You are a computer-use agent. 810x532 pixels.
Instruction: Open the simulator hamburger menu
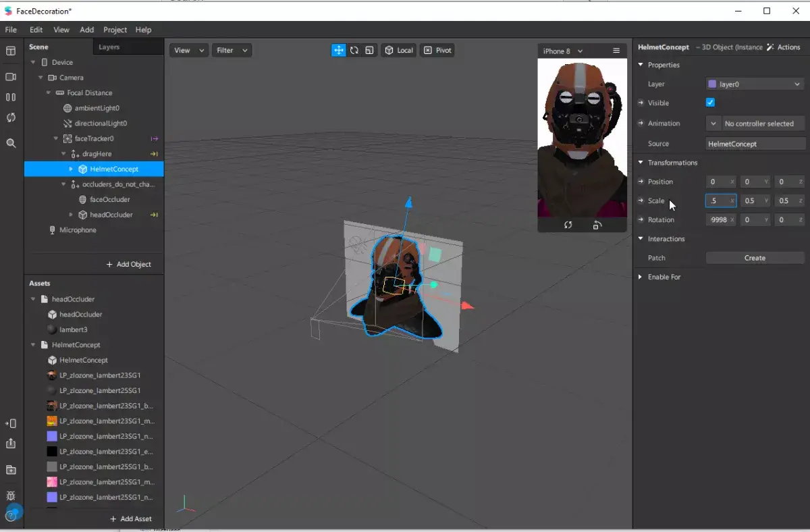[x=616, y=51]
